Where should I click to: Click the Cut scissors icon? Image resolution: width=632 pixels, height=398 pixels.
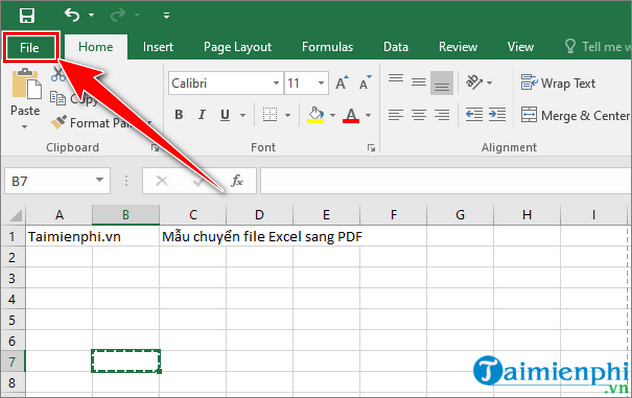[58, 75]
